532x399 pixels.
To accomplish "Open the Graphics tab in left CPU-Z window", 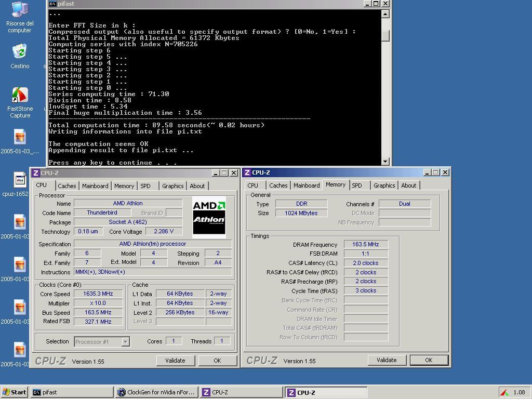I will pyautogui.click(x=172, y=186).
